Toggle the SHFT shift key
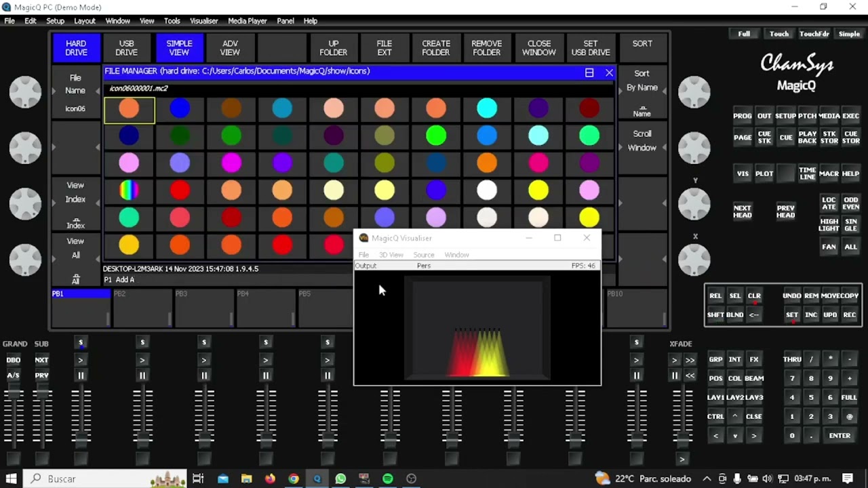Viewport: 868px width, 488px height. pyautogui.click(x=715, y=314)
